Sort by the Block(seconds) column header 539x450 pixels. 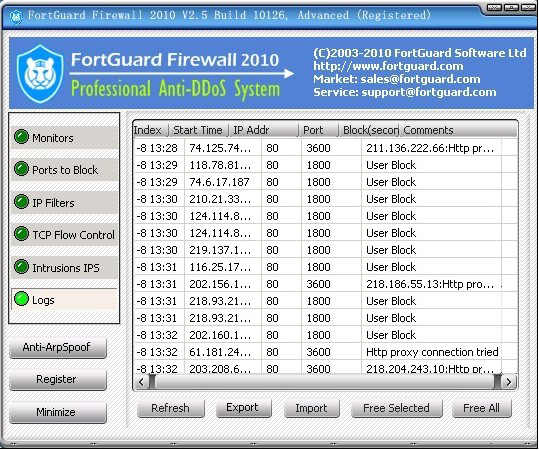coord(369,130)
